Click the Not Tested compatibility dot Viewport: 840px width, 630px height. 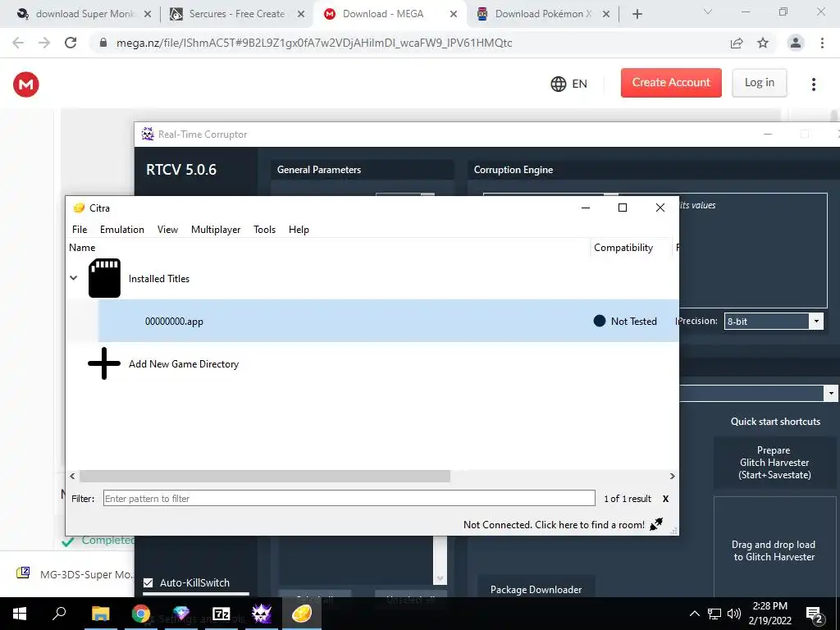tap(600, 321)
